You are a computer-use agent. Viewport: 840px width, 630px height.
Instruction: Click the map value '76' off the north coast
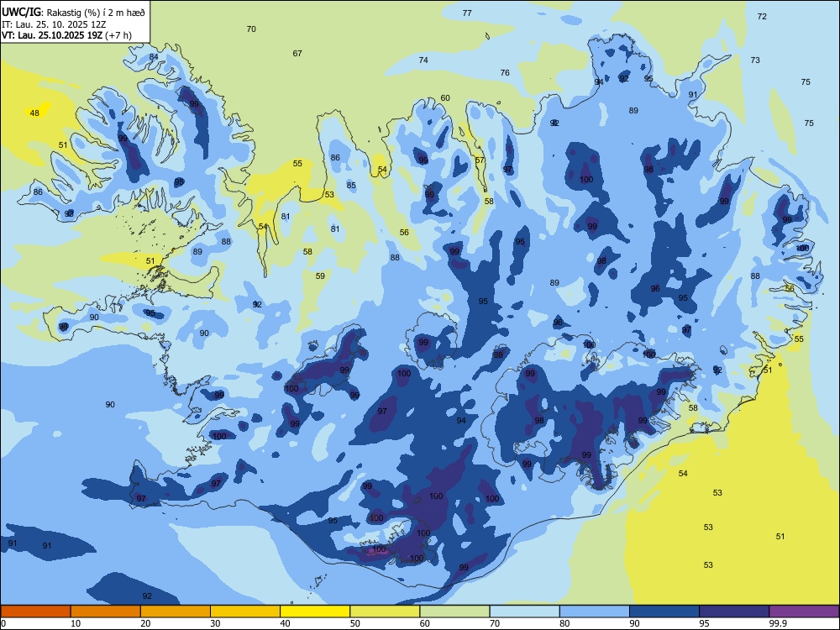click(505, 73)
